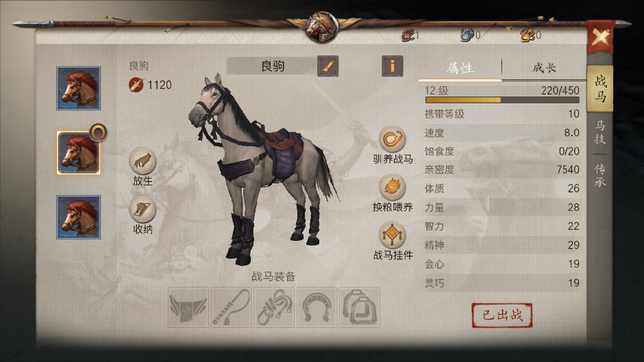Image resolution: width=644 pixels, height=362 pixels.
Task: Switch to the 成长 growth tab
Action: click(x=544, y=68)
